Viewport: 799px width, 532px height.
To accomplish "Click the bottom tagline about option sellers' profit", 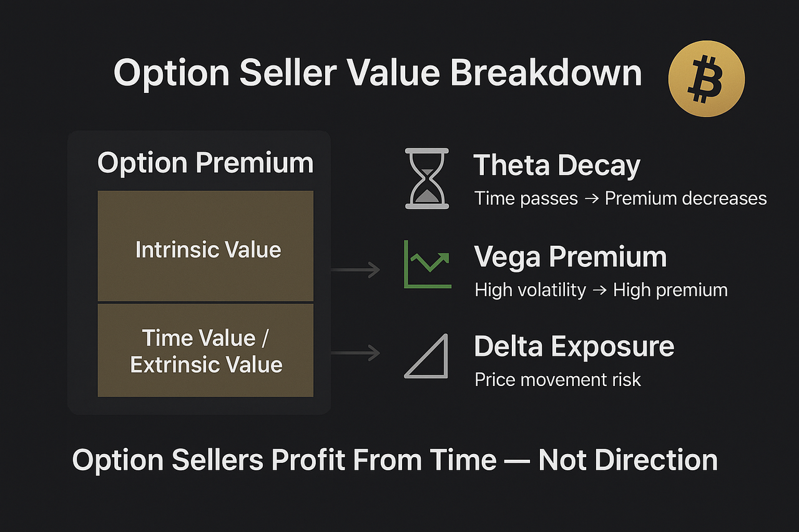I will [x=395, y=460].
